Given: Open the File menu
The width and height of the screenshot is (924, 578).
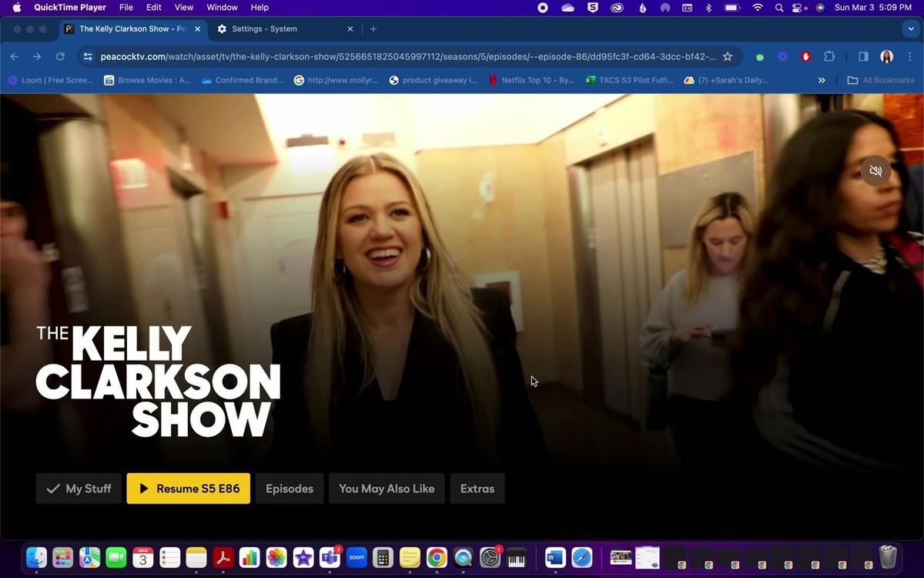Looking at the screenshot, I should [x=126, y=8].
